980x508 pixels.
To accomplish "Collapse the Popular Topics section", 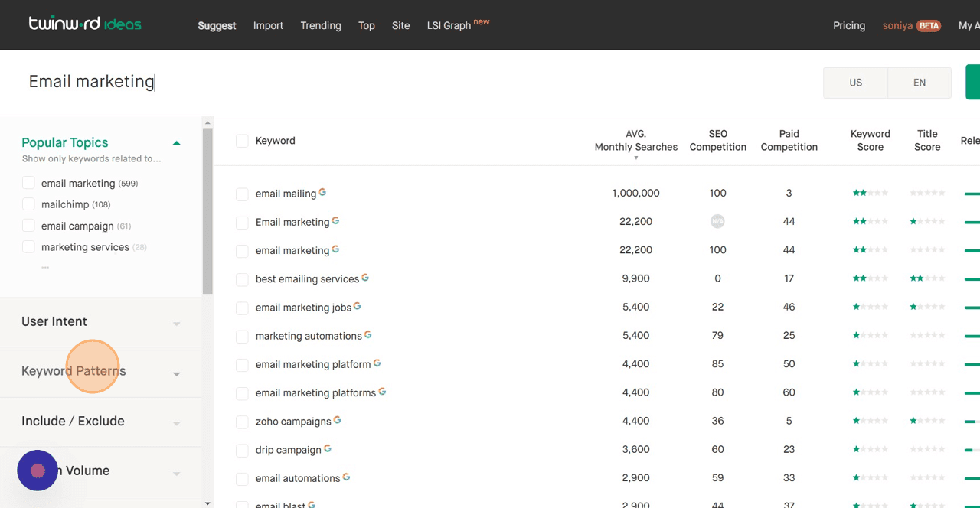I will (176, 142).
